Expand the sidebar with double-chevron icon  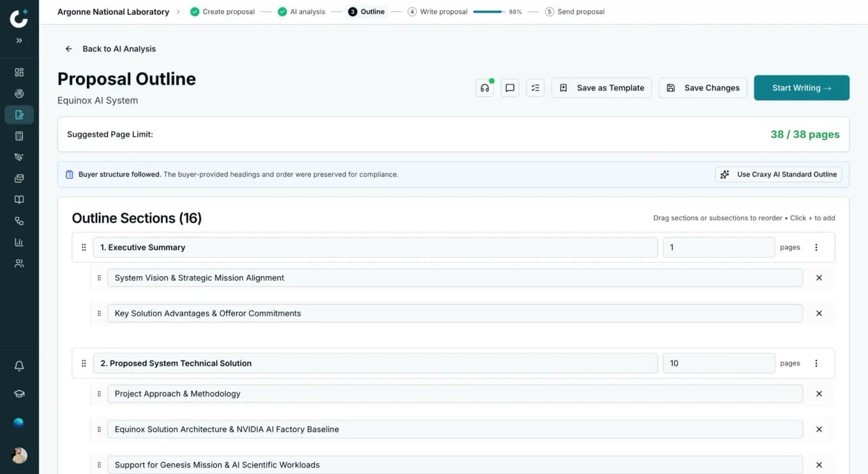click(x=19, y=40)
